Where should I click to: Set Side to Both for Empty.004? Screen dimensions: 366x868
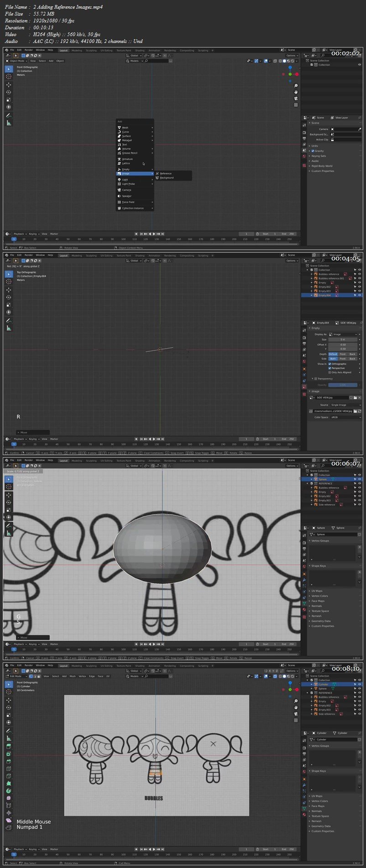coord(333,359)
